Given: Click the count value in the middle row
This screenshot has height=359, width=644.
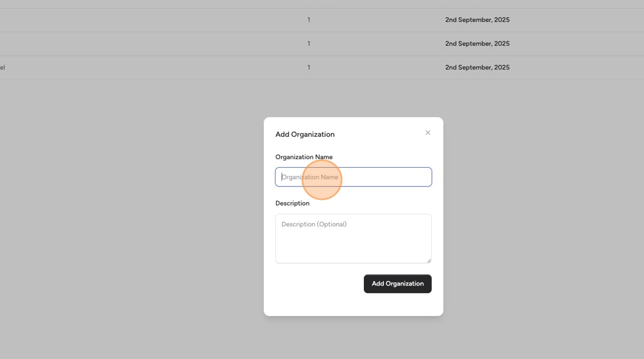Looking at the screenshot, I should [x=309, y=44].
